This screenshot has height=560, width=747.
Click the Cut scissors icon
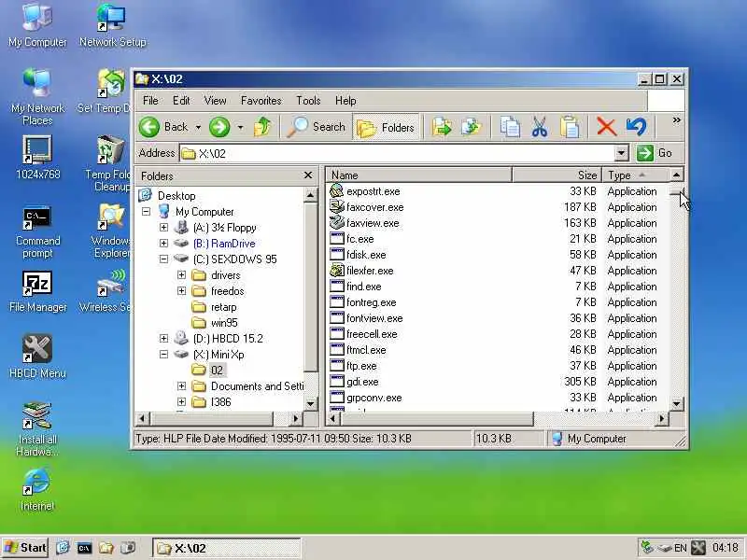pos(540,127)
